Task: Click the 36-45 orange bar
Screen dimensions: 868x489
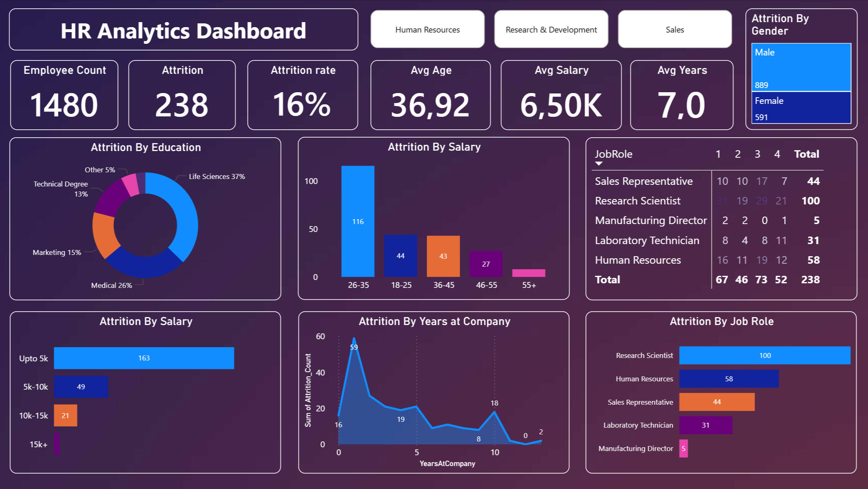Action: coord(443,256)
